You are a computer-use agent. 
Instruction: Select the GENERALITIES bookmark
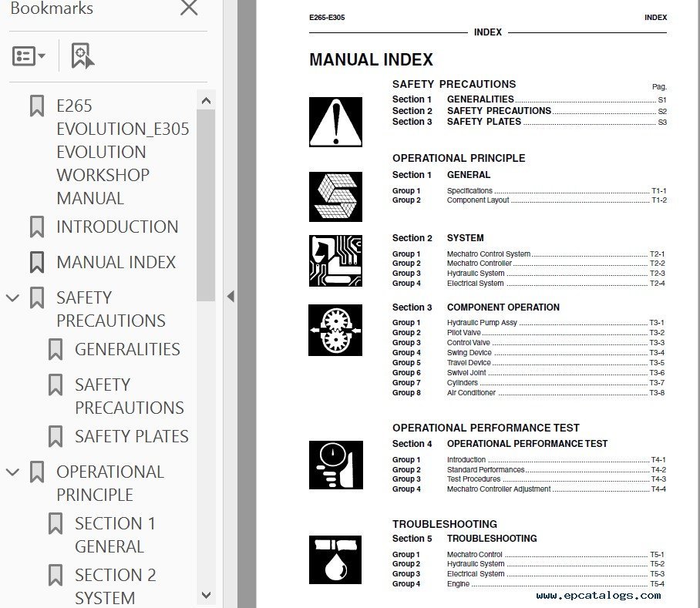[x=127, y=349]
